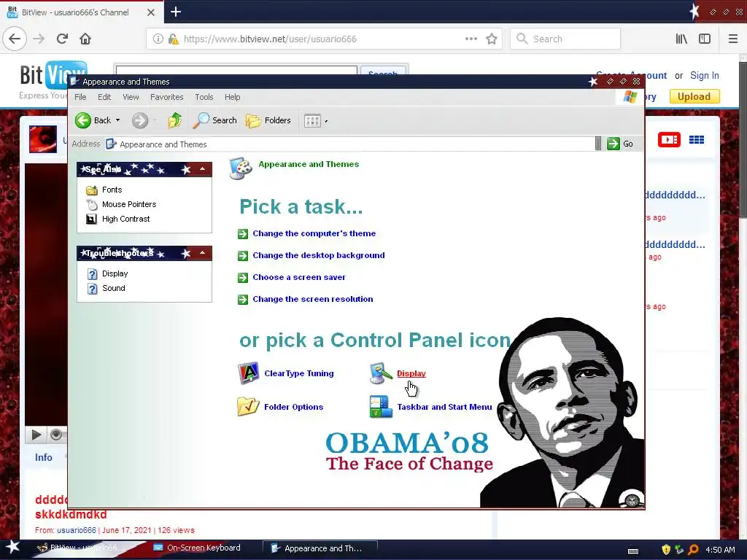Click the Mouse Pointers icon
The width and height of the screenshot is (747, 560).
tap(91, 205)
